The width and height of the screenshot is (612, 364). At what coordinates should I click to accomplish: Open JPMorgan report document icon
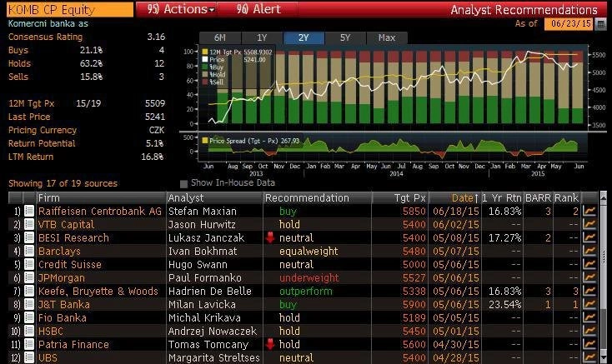[x=29, y=278]
